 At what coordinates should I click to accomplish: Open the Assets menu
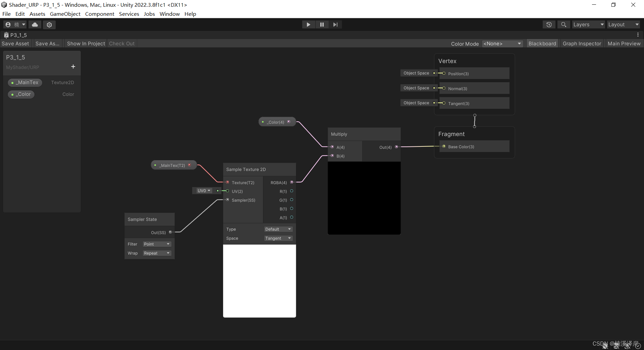tap(37, 14)
